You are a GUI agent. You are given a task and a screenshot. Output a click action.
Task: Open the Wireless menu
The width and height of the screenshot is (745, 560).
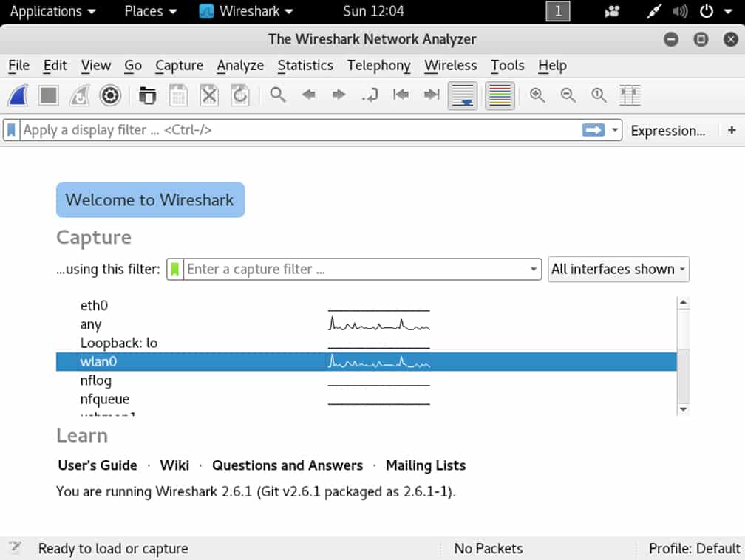point(451,66)
